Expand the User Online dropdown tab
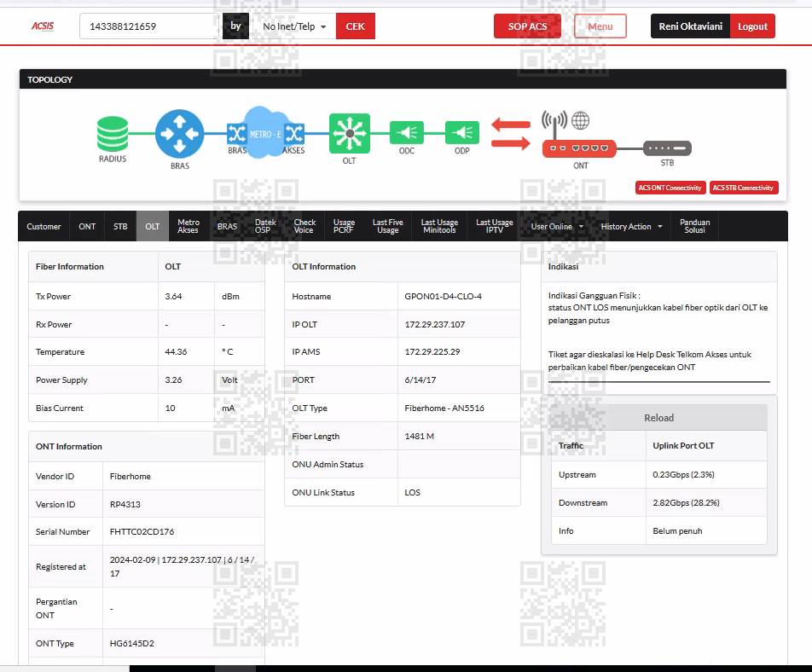Image resolution: width=812 pixels, height=672 pixels. pyautogui.click(x=557, y=226)
